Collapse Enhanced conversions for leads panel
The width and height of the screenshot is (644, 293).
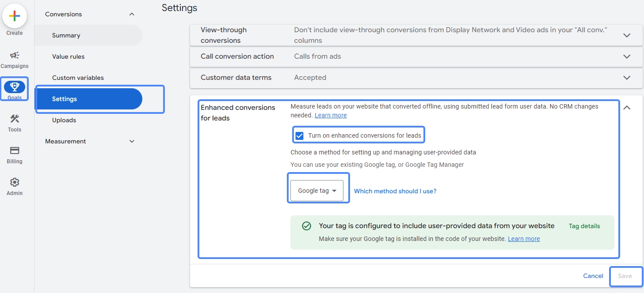coord(627,107)
